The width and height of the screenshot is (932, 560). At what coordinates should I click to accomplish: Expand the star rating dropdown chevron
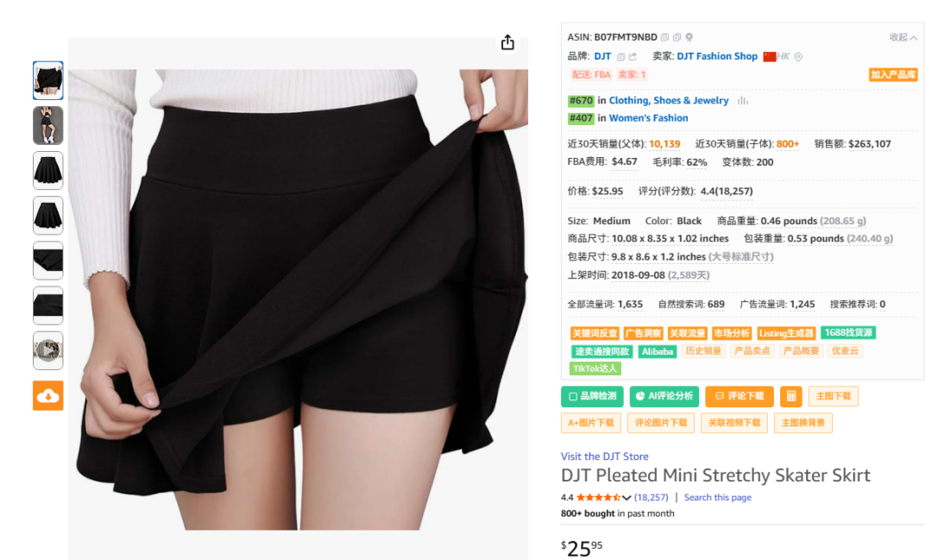(627, 498)
